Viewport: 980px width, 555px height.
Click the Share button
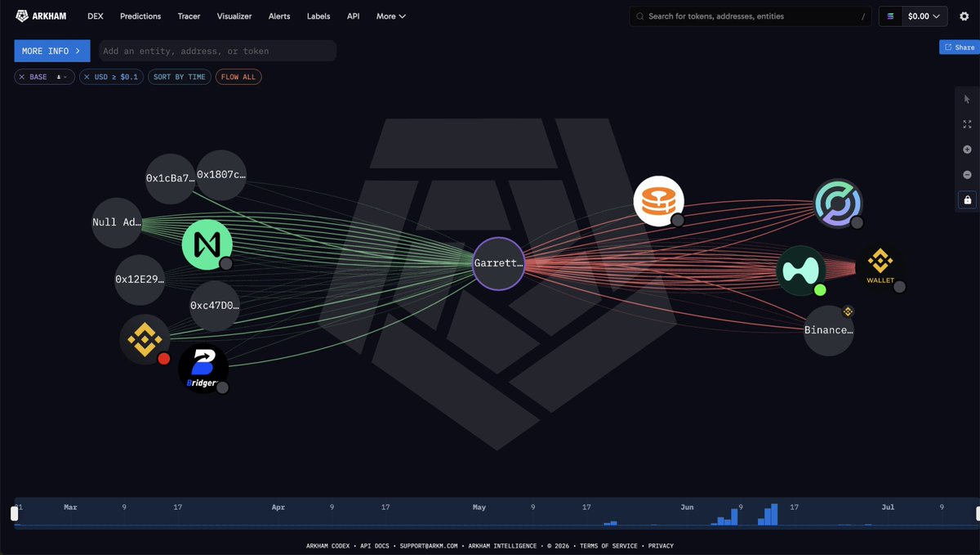coord(959,47)
